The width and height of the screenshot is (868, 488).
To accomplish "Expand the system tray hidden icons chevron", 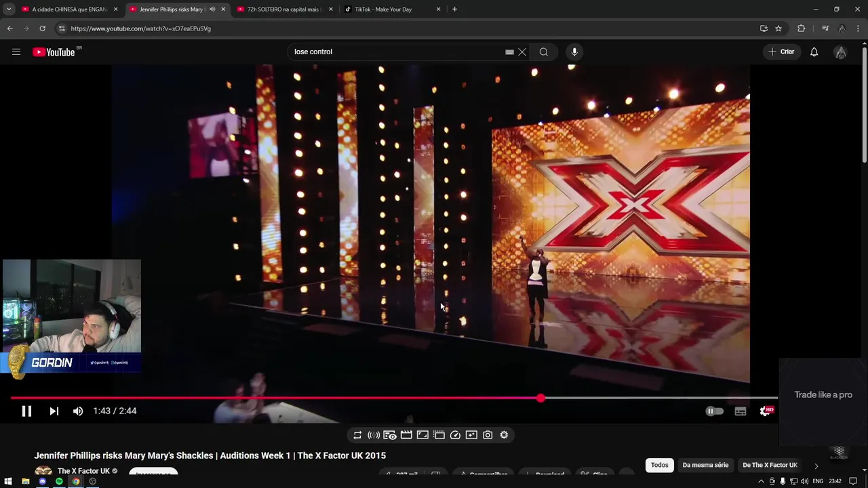I will click(x=761, y=481).
